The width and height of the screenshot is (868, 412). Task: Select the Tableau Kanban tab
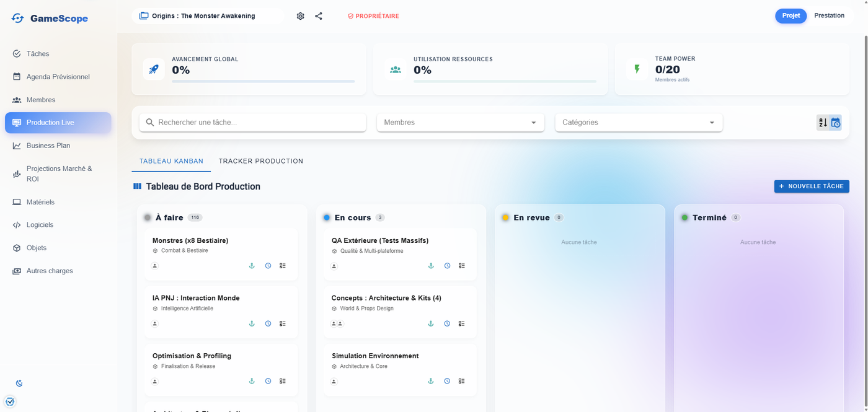171,161
